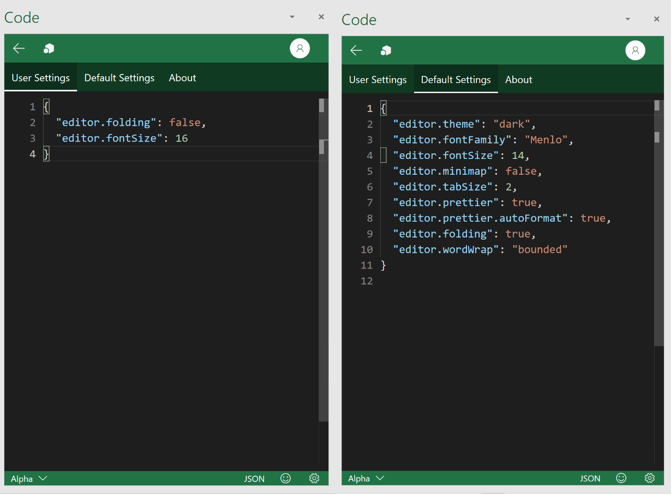Click the false value in left editor
Viewport: 672px width, 497px height.
[x=185, y=123]
